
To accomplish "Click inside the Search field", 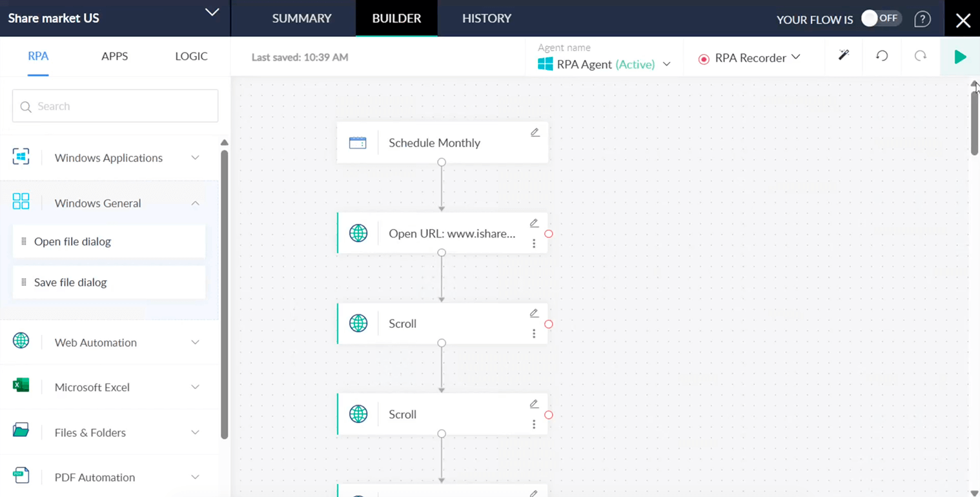I will click(115, 105).
